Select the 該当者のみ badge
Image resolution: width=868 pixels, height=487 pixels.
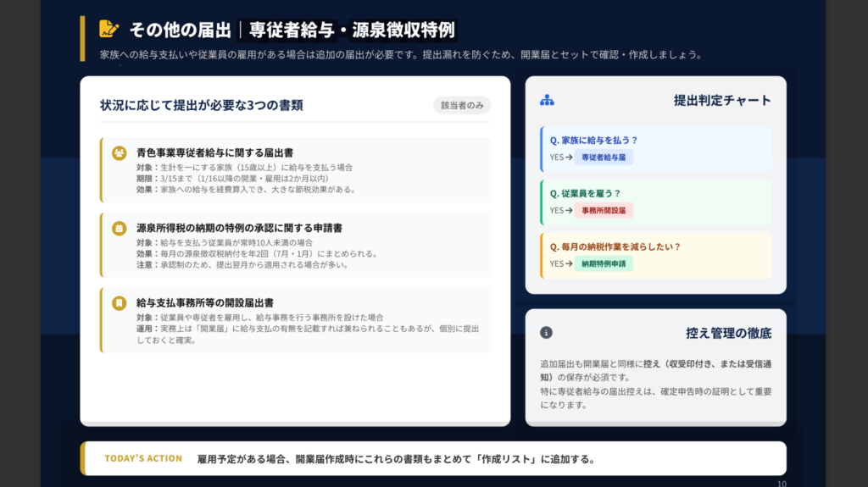[462, 105]
